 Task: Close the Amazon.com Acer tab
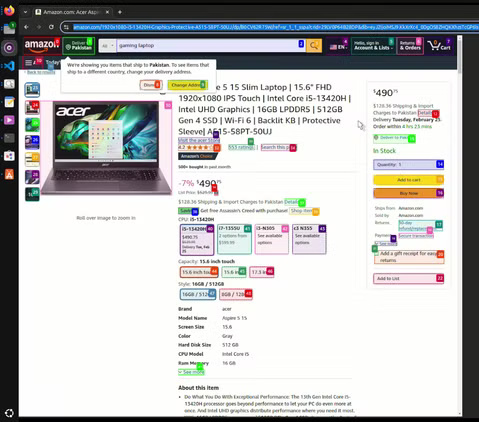pos(107,12)
